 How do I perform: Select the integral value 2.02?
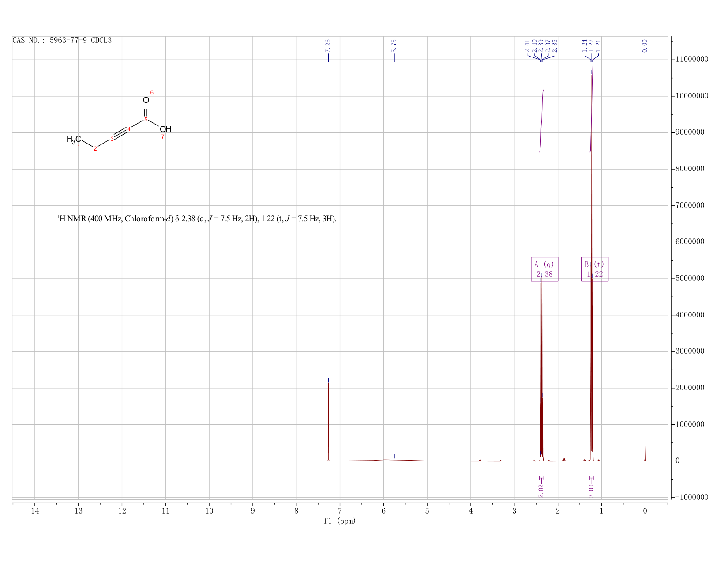tap(541, 491)
